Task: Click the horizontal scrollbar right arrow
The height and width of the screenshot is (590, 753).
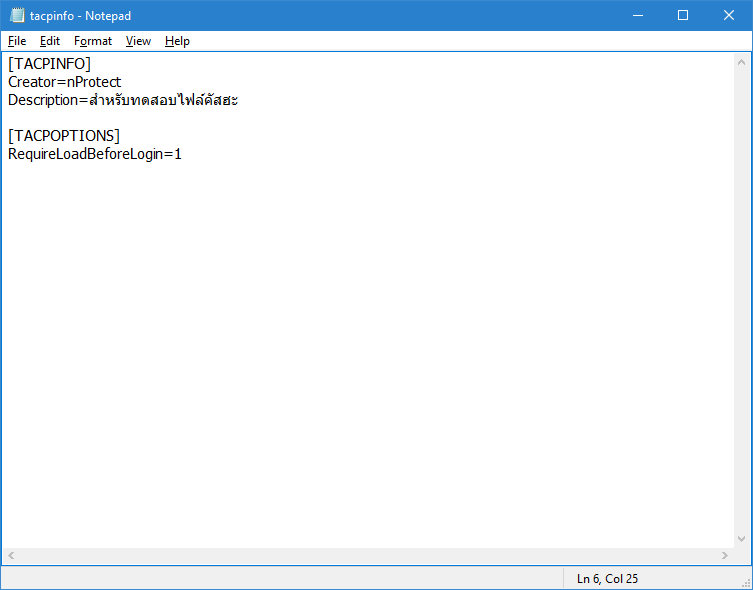Action: pyautogui.click(x=725, y=556)
